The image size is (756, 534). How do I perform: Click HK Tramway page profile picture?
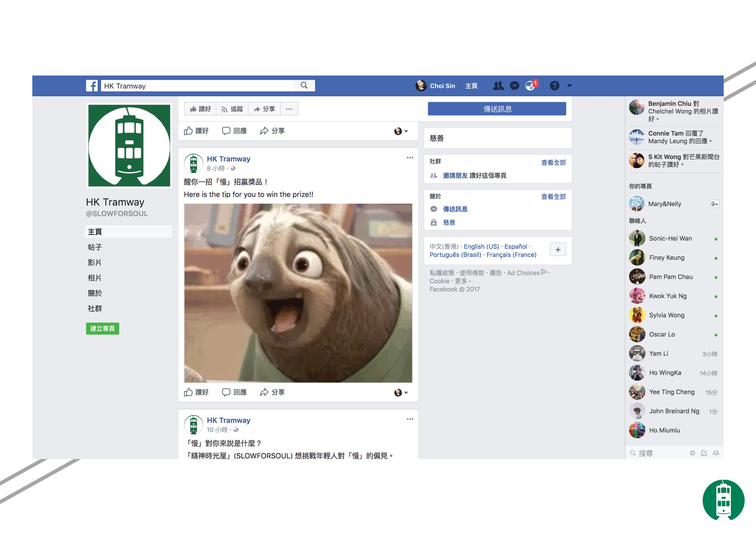[x=129, y=146]
